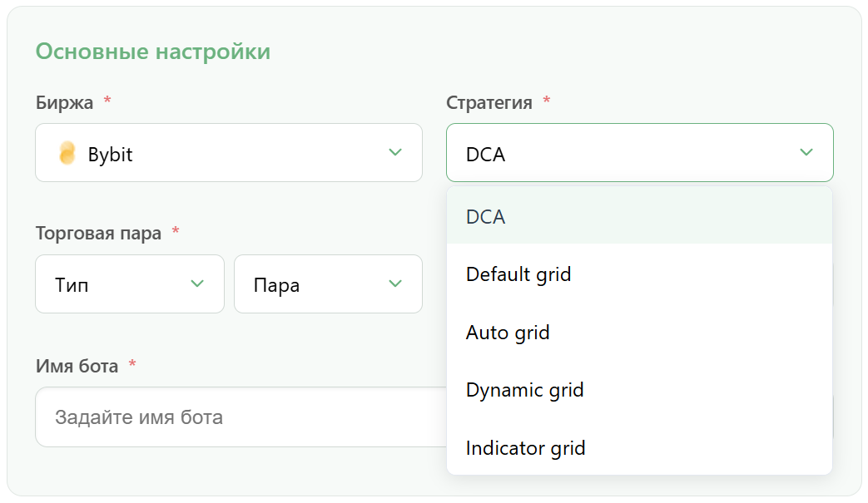Expand the Биржа field using its chevron arrow
Image resolution: width=868 pixels, height=503 pixels.
(x=395, y=152)
